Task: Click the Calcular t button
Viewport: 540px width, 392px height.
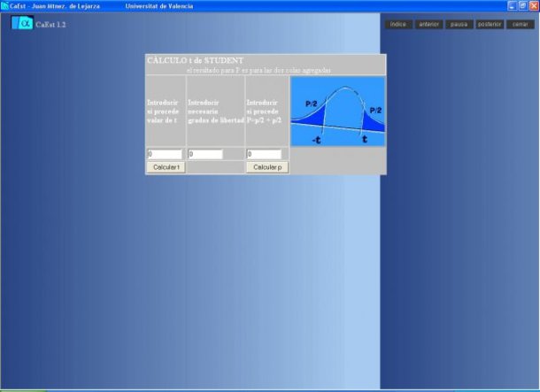Action: tap(166, 166)
